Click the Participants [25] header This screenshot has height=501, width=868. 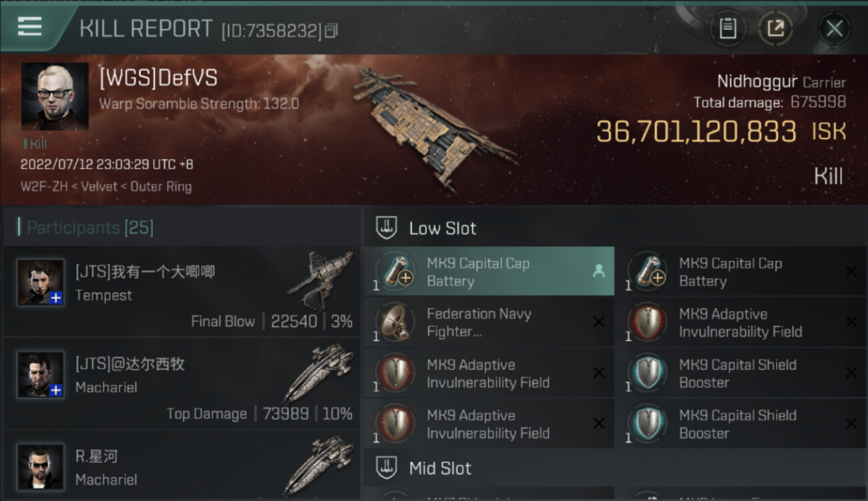coord(90,228)
